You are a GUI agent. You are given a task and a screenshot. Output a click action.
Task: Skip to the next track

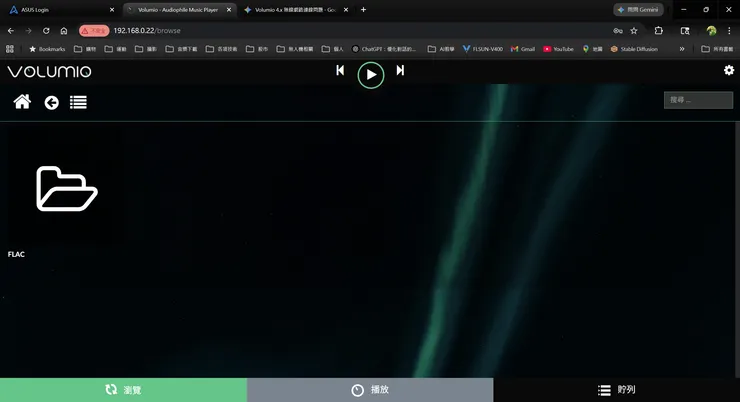tap(400, 70)
